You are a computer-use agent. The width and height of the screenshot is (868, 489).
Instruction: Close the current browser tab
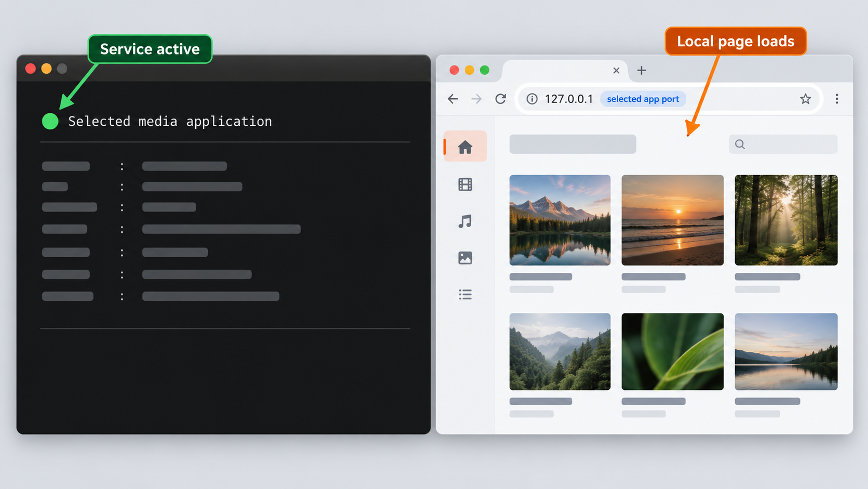(x=616, y=70)
